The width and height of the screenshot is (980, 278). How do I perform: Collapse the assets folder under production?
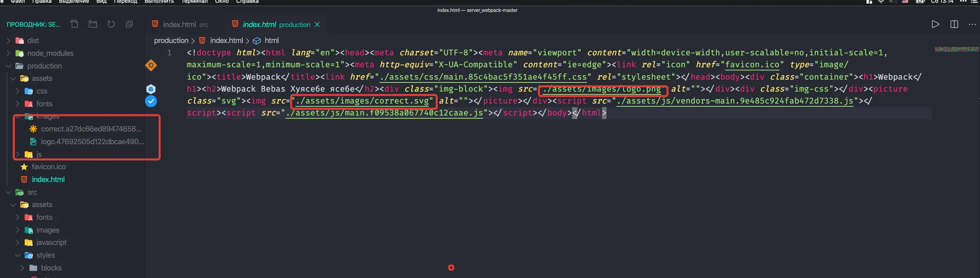click(13, 78)
